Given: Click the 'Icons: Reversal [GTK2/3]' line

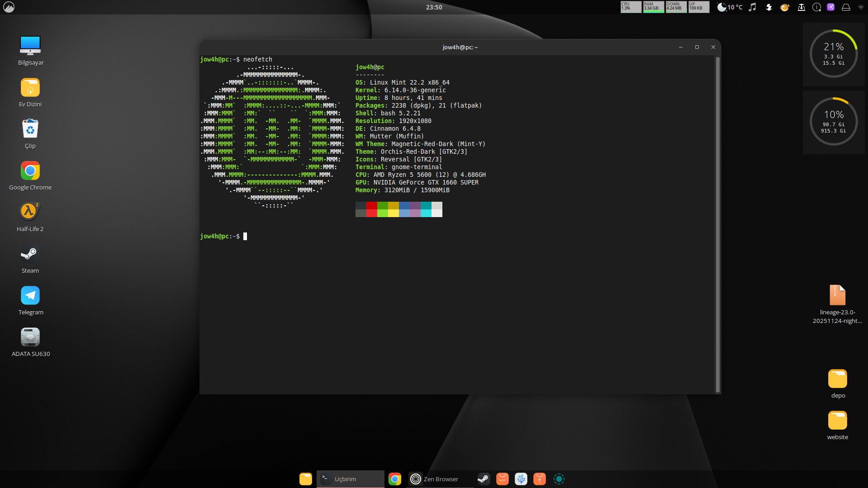Looking at the screenshot, I should tap(398, 159).
